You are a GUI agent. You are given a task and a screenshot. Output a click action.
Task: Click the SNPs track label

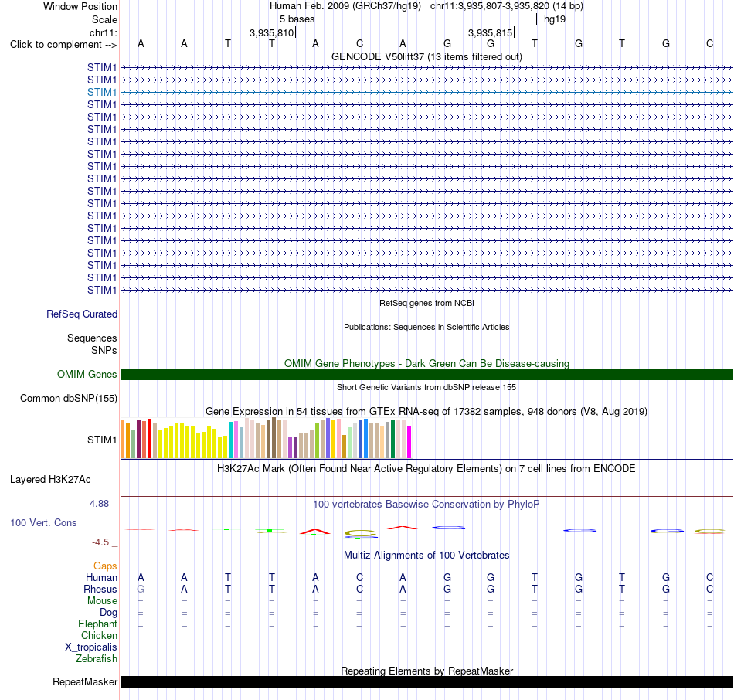[x=104, y=350]
